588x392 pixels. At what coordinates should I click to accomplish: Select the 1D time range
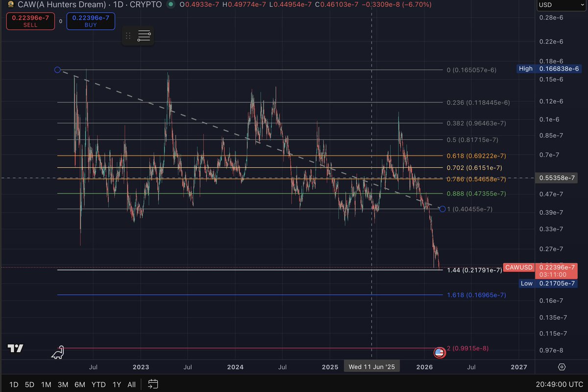tap(14, 385)
